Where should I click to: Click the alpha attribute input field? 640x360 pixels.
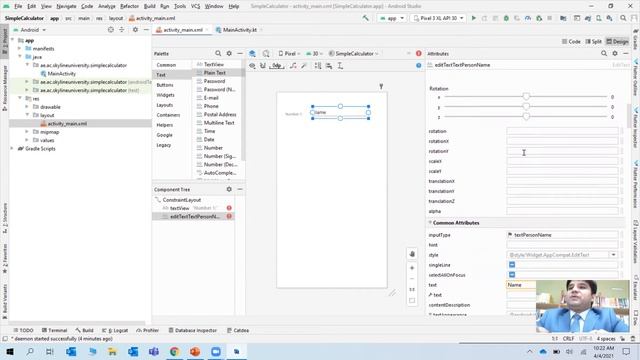click(x=562, y=211)
